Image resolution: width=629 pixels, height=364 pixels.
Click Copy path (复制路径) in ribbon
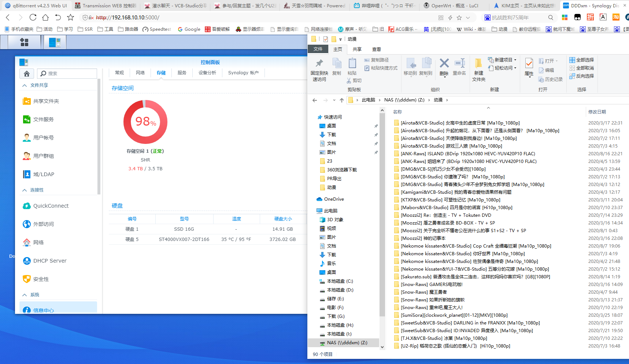[377, 60]
